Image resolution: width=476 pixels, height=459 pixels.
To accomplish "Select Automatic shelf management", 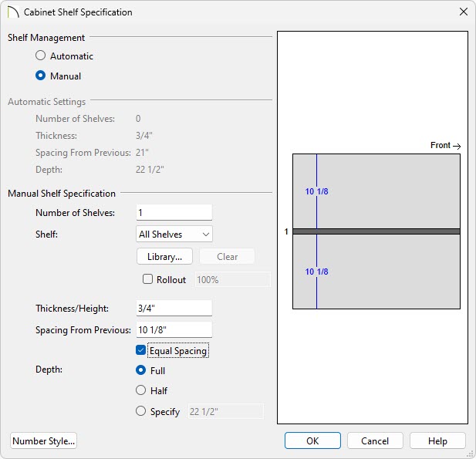I will [41, 56].
